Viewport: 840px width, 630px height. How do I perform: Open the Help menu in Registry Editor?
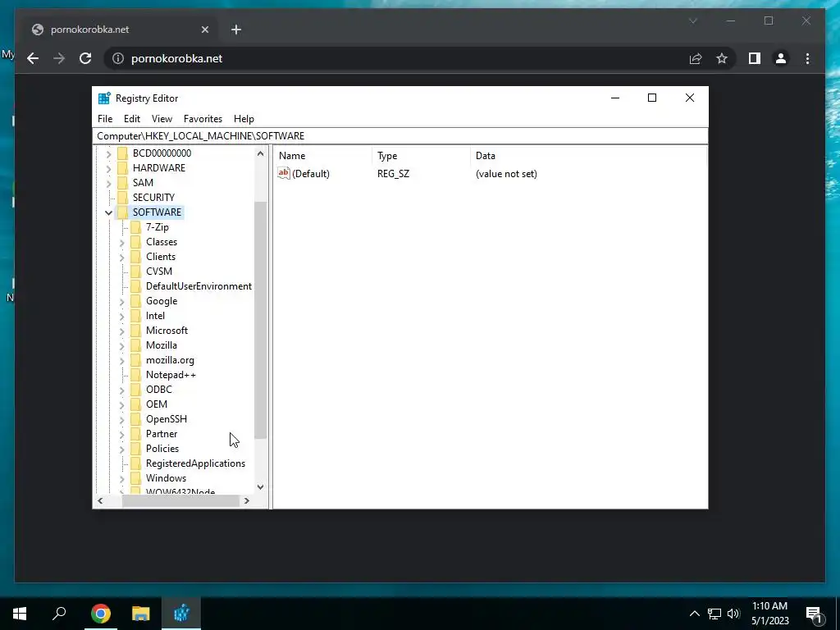[244, 119]
